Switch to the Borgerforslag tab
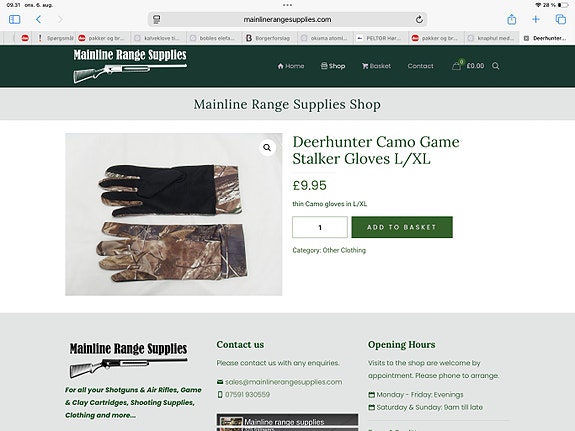 pyautogui.click(x=269, y=38)
